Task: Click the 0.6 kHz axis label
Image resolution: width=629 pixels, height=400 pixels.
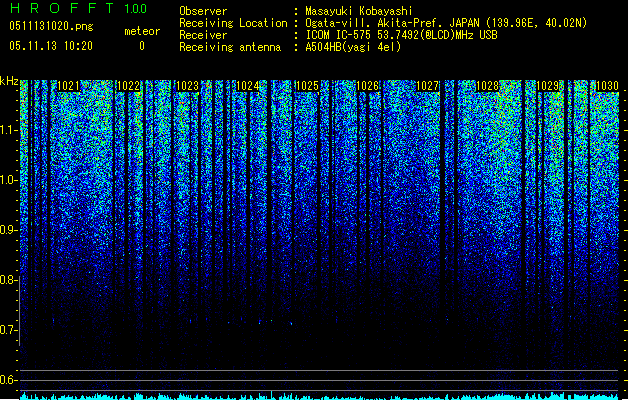Action: pyautogui.click(x=9, y=380)
